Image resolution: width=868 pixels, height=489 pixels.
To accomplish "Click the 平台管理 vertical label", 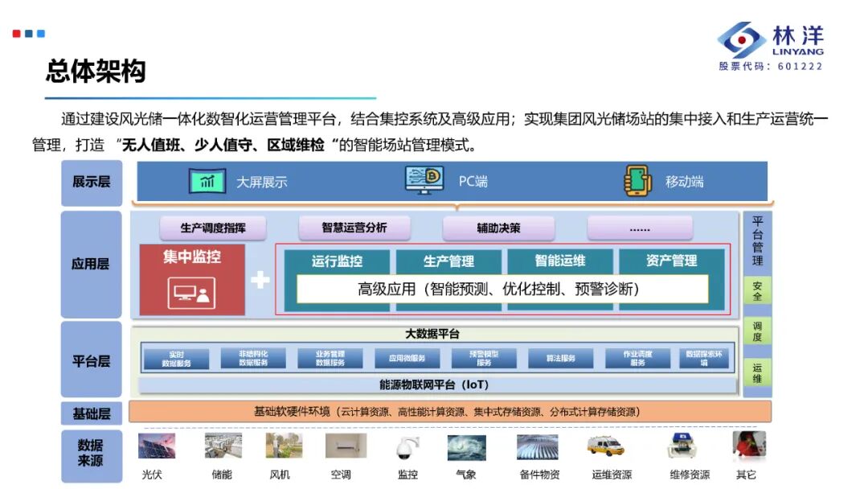I will coord(758,241).
